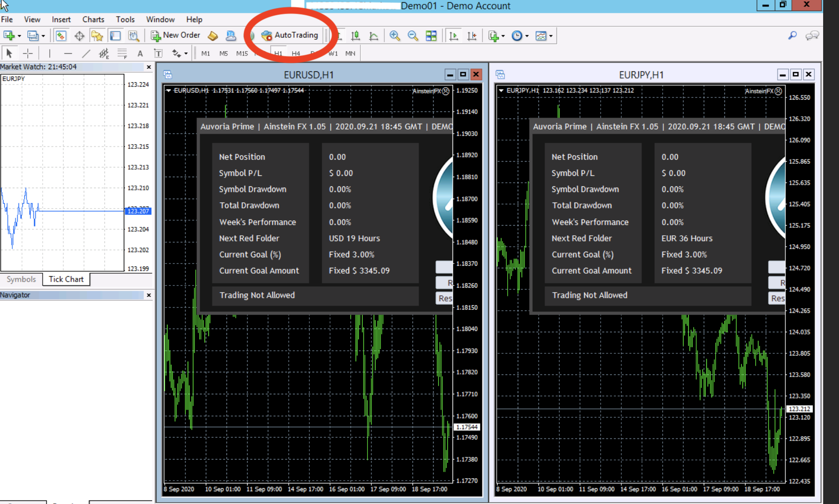Zoom in on the chart
The image size is (839, 504).
(x=395, y=36)
